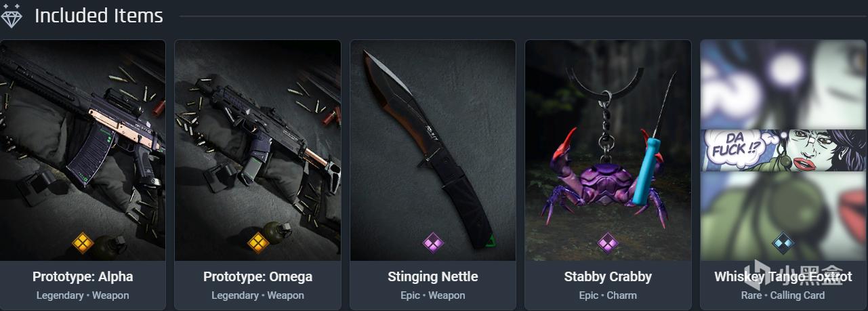Click the gold Legendary badge on Prototype: Omega
Viewport: 868px width, 311px height.
pos(258,242)
